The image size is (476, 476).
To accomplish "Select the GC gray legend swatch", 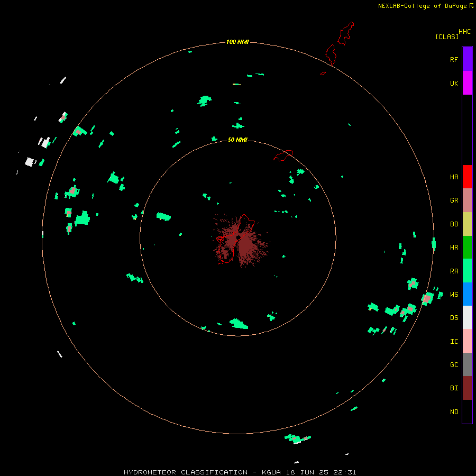I will click(467, 364).
